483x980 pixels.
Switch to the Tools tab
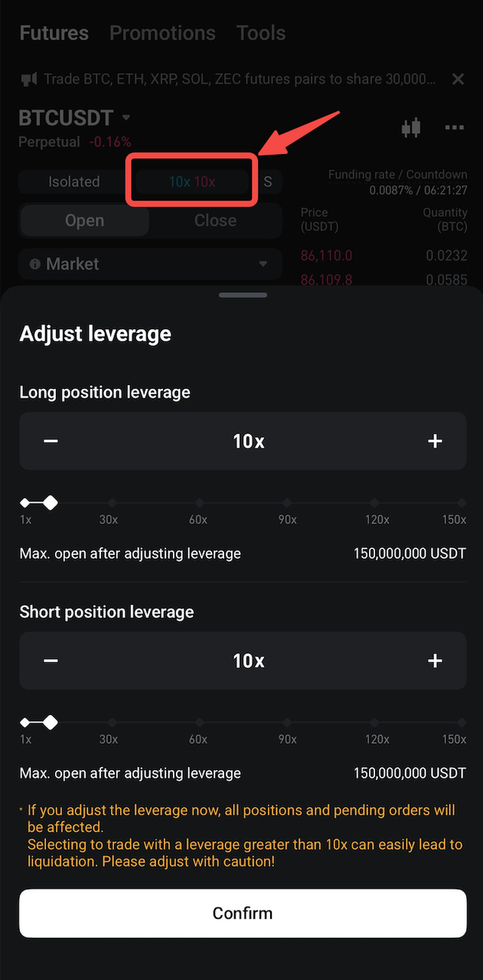click(260, 33)
